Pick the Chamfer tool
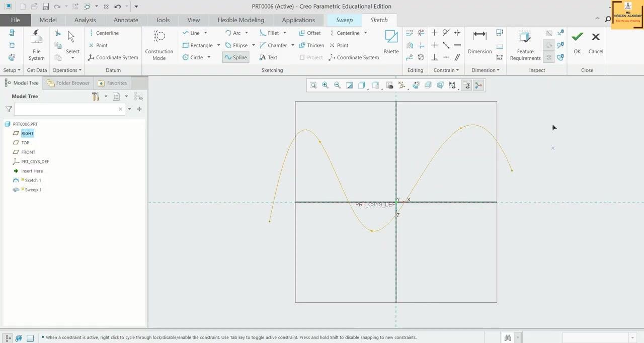Viewport: 644px width, 343px height. coord(273,45)
